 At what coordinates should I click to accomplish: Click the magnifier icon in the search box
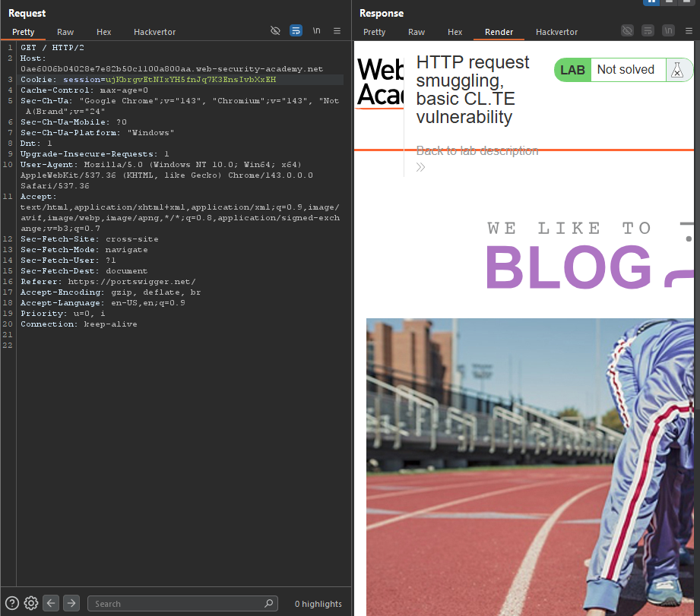coord(268,603)
